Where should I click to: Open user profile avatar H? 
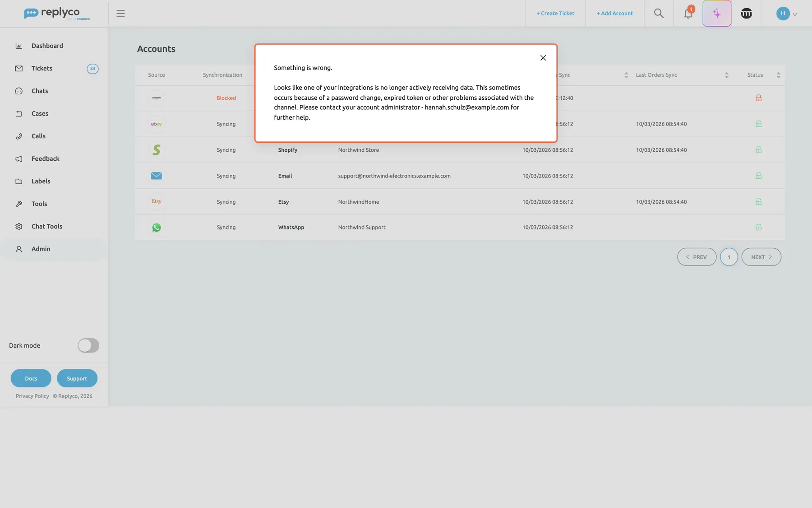click(783, 14)
